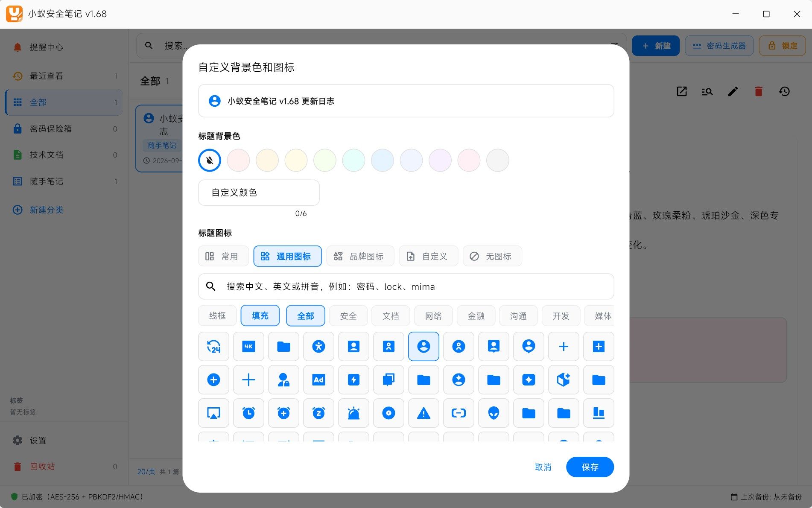Open 密码保险箱 in the sidebar
812x508 pixels.
click(x=64, y=128)
